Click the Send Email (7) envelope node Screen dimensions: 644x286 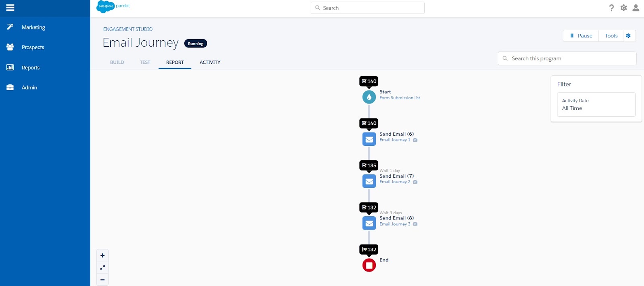[369, 181]
